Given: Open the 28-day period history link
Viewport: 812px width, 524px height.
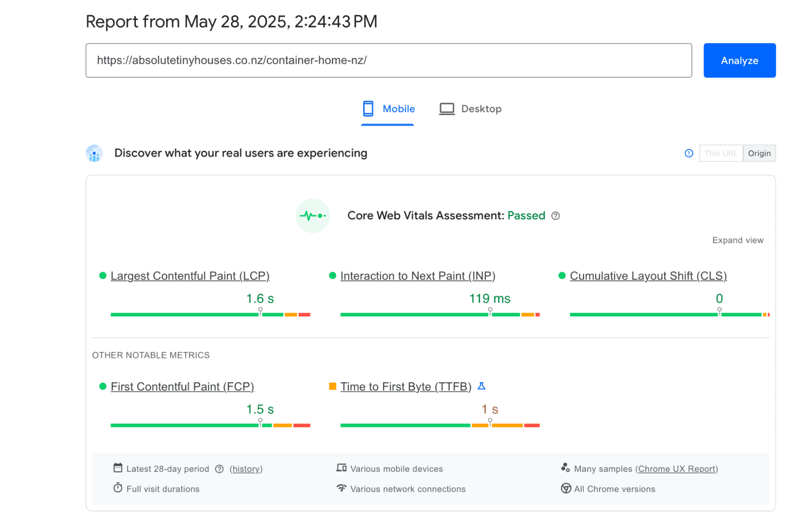Looking at the screenshot, I should pos(246,469).
